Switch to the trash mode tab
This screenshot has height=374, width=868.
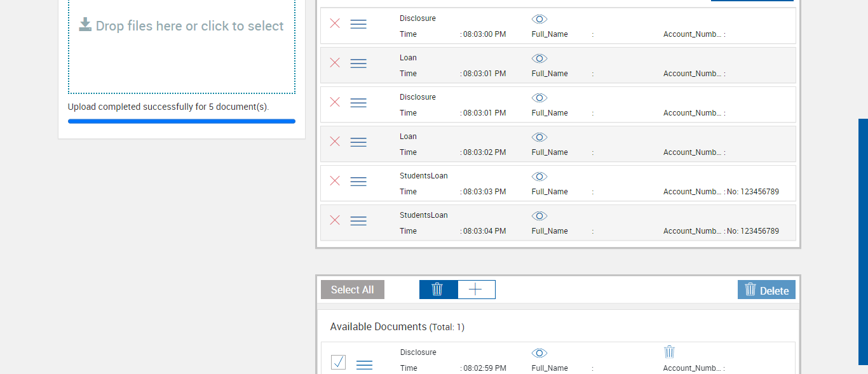pos(438,290)
